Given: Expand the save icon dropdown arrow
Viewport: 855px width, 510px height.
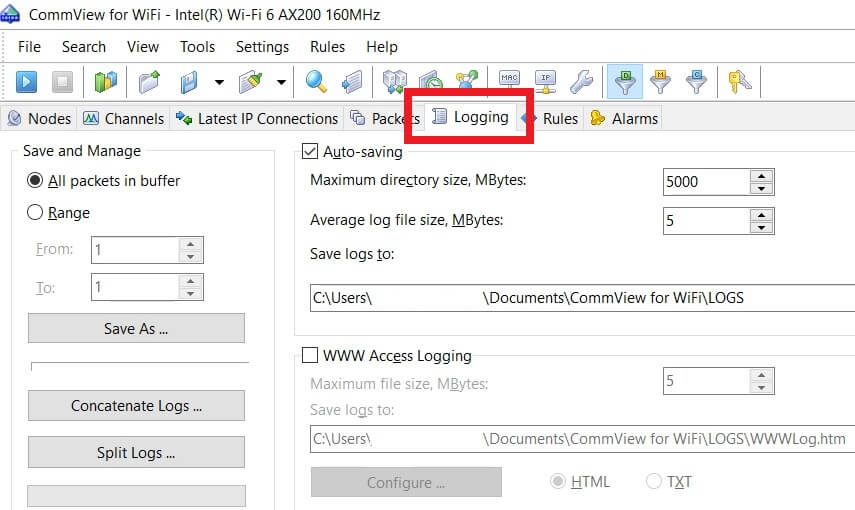Looking at the screenshot, I should 219,82.
